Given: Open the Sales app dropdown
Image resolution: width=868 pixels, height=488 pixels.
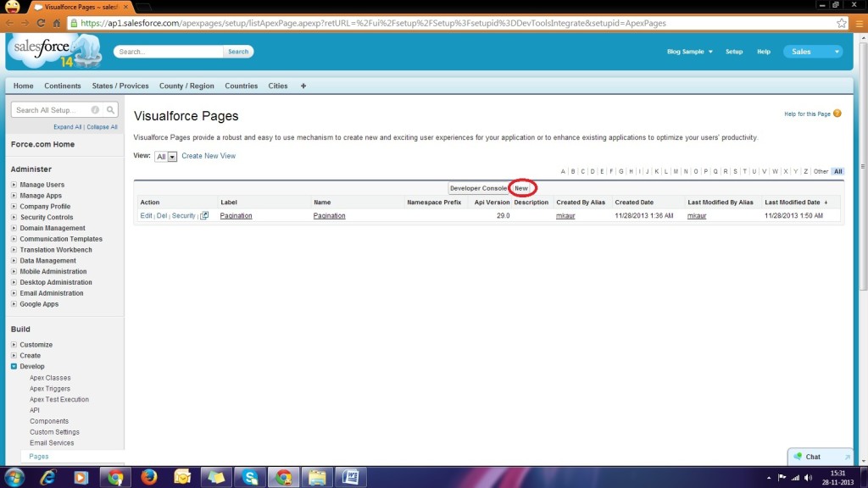Looking at the screenshot, I should pyautogui.click(x=813, y=52).
